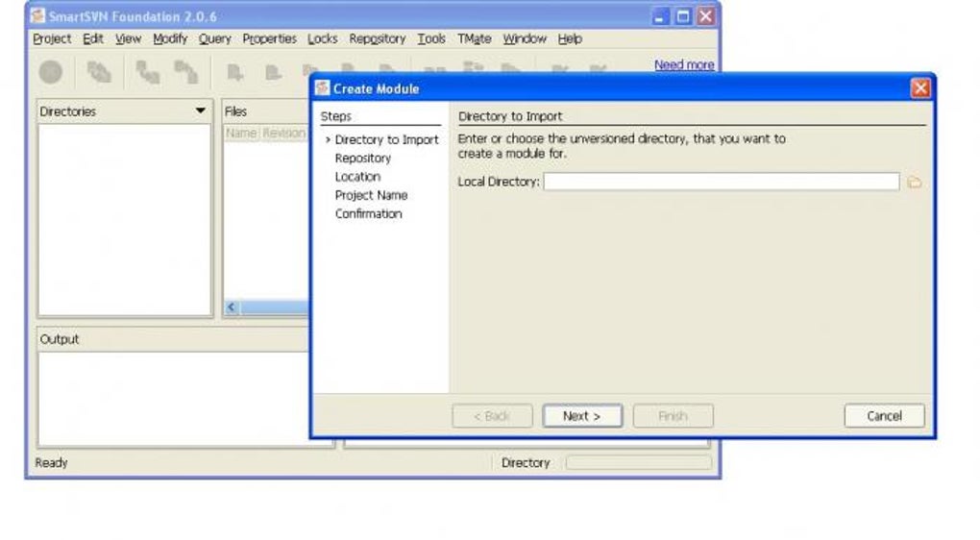This screenshot has width=980, height=540.
Task: Click the 'Directory' status bar label
Action: 525,463
